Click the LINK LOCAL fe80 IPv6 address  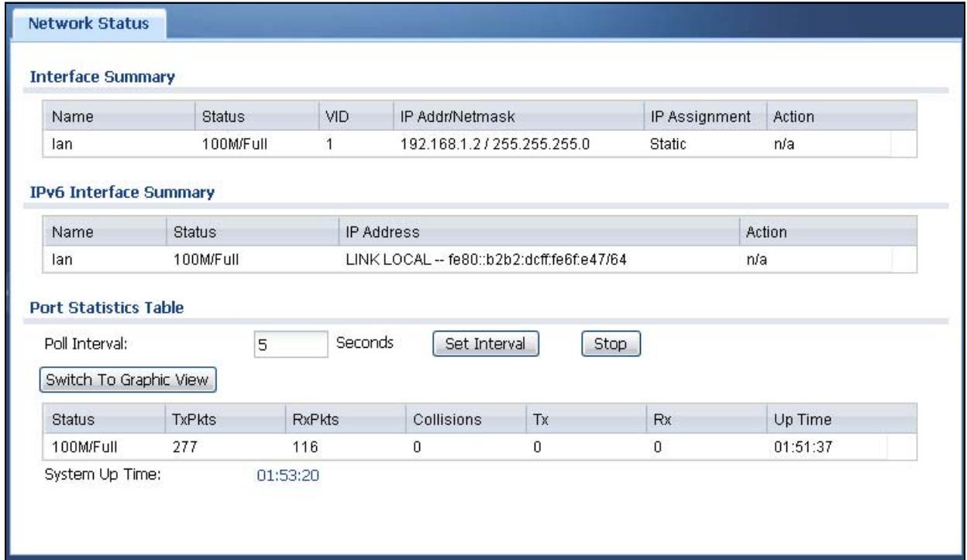tap(488, 259)
